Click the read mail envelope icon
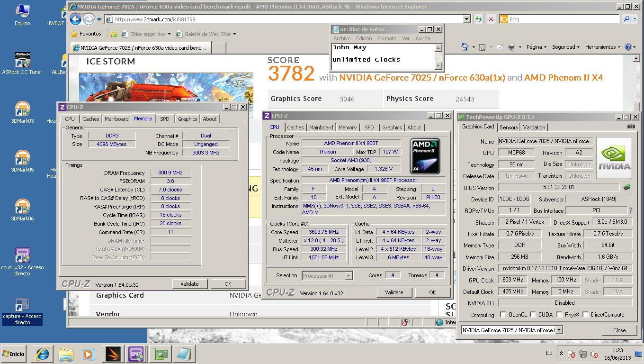644x364 pixels. (500, 47)
